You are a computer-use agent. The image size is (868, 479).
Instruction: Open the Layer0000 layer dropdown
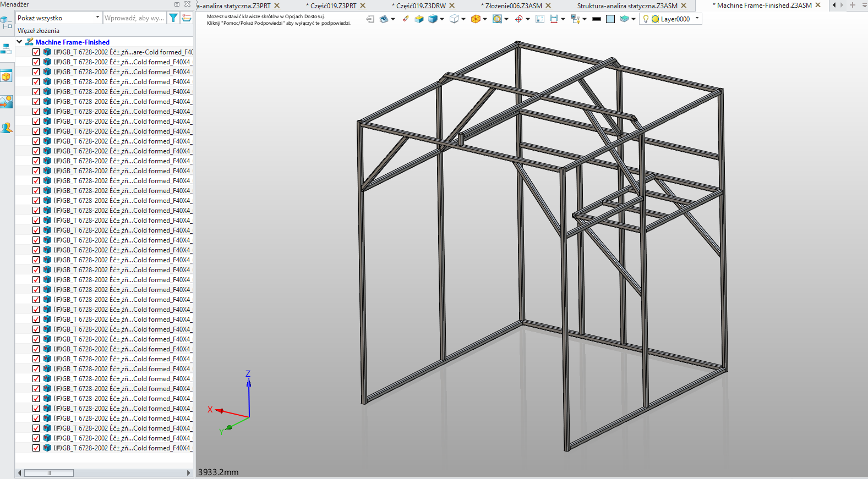(x=697, y=18)
